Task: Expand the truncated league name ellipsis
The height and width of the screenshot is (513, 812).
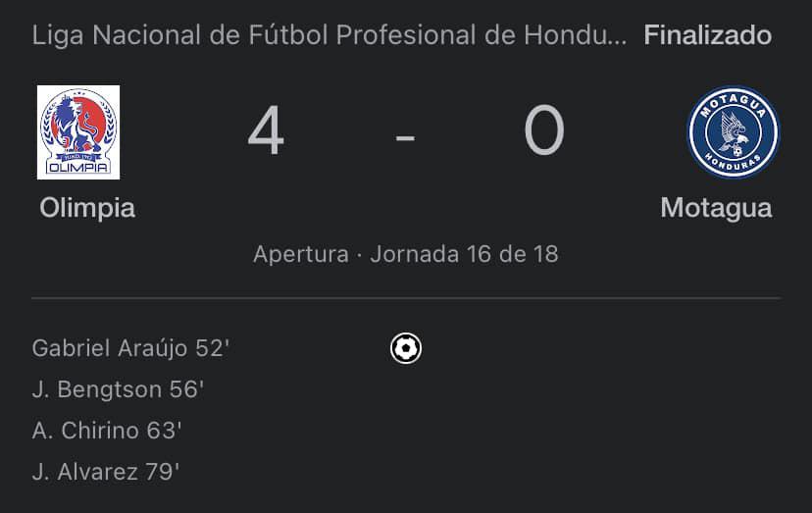Action: pyautogui.click(x=616, y=38)
